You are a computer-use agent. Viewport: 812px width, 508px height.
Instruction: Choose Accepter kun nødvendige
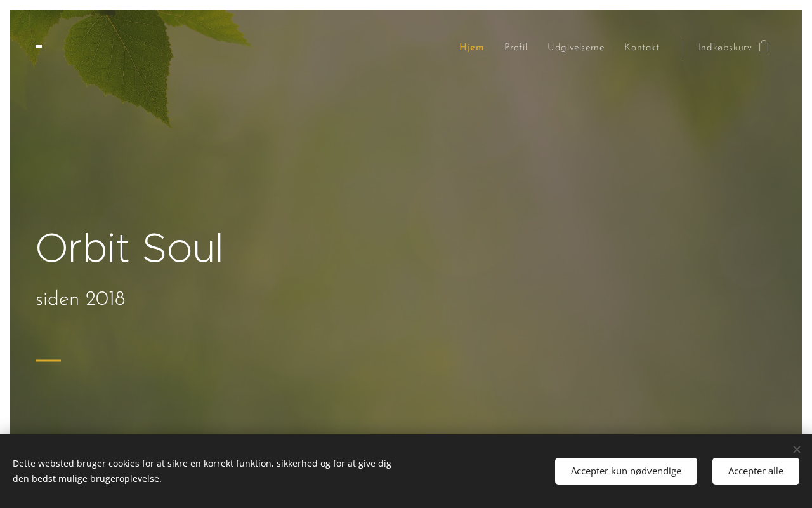click(x=626, y=471)
